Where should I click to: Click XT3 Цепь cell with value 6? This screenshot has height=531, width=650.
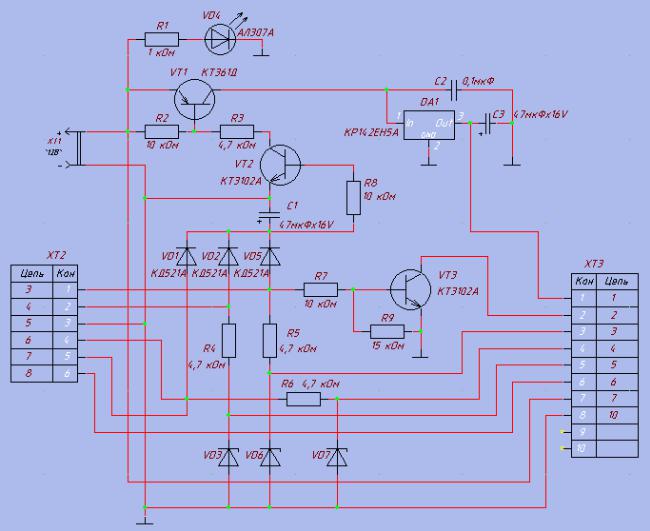pos(617,382)
